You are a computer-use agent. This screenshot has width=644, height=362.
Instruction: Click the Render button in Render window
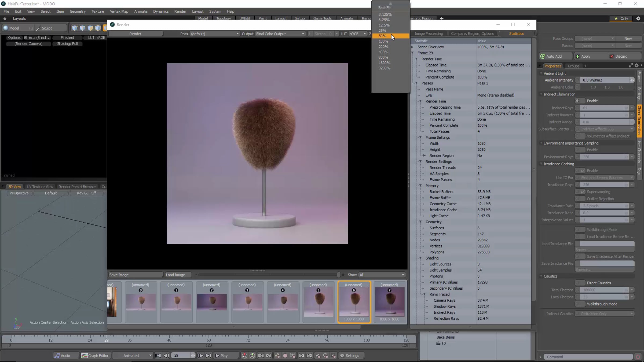click(x=135, y=34)
